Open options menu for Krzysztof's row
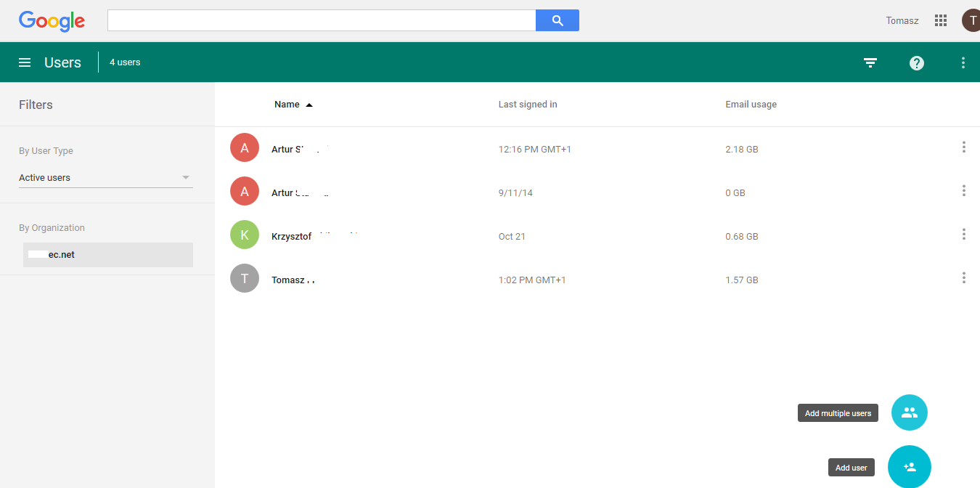The width and height of the screenshot is (980, 488). (x=963, y=235)
